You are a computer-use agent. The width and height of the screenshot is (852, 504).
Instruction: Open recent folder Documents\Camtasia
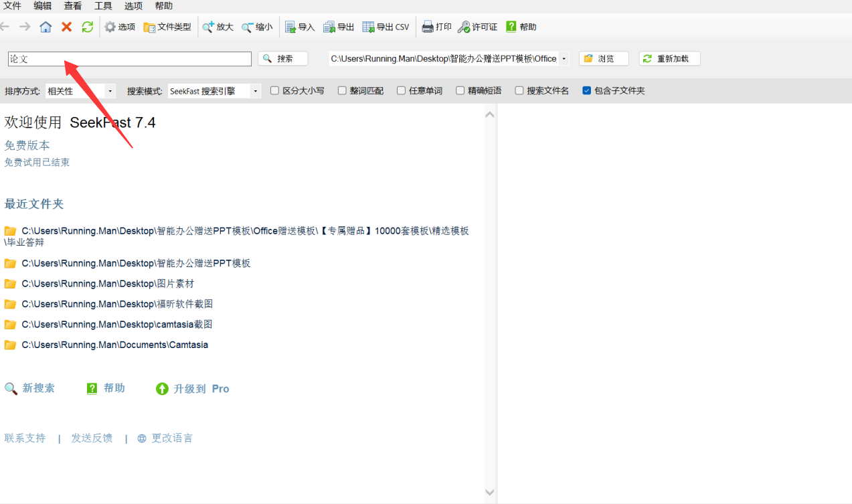(114, 345)
